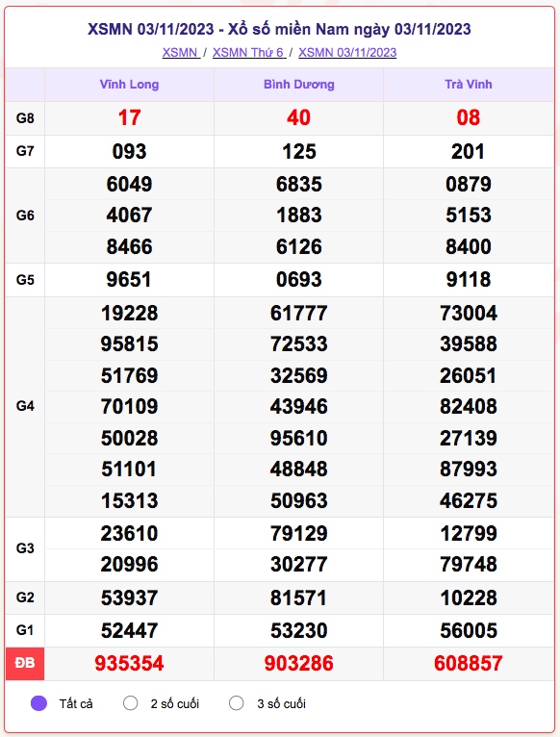The height and width of the screenshot is (737, 560).
Task: Click the Bình Dương column header
Action: pos(299,85)
